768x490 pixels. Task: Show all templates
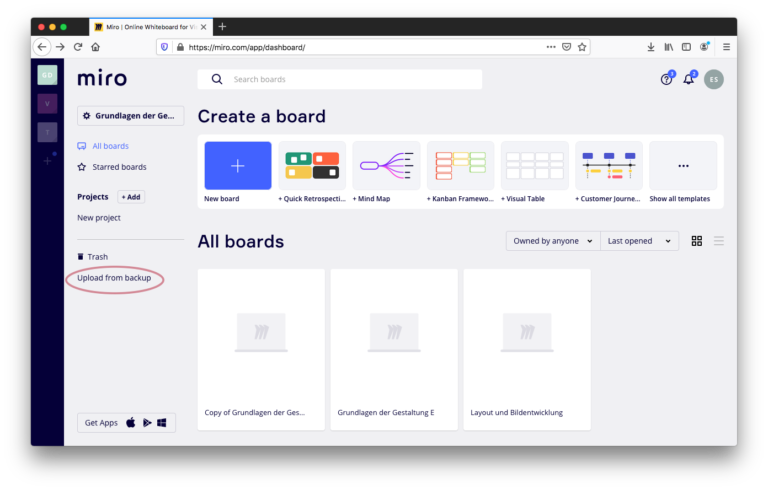[683, 166]
